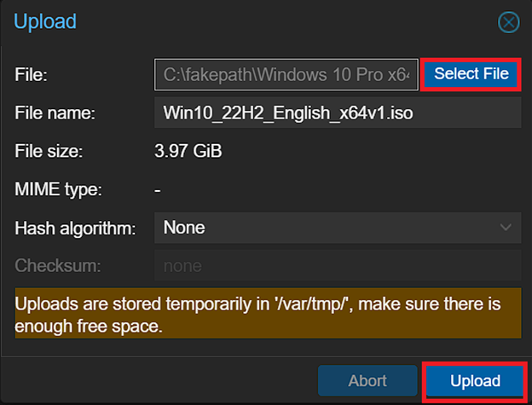Image resolution: width=532 pixels, height=405 pixels.
Task: Click the Hash algorithm dropdown chevron arrow
Action: (x=504, y=228)
